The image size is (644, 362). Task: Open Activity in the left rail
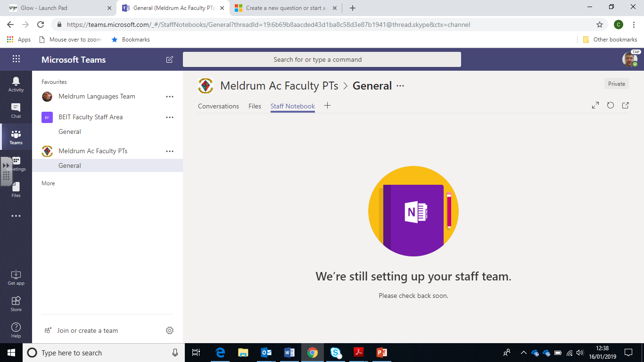16,84
